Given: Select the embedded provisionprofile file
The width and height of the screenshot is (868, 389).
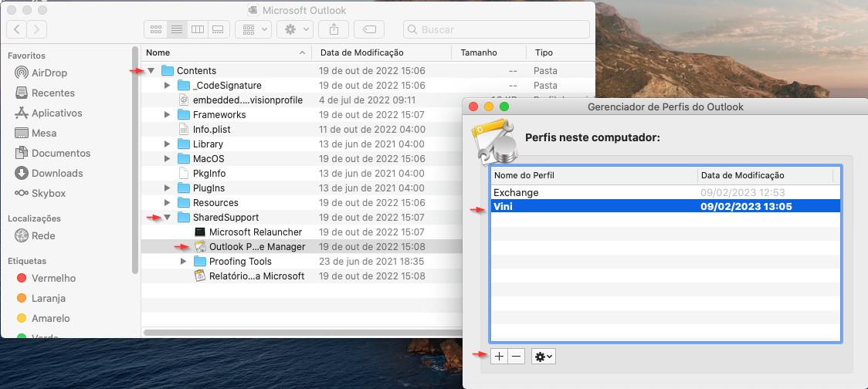Looking at the screenshot, I should tap(247, 100).
